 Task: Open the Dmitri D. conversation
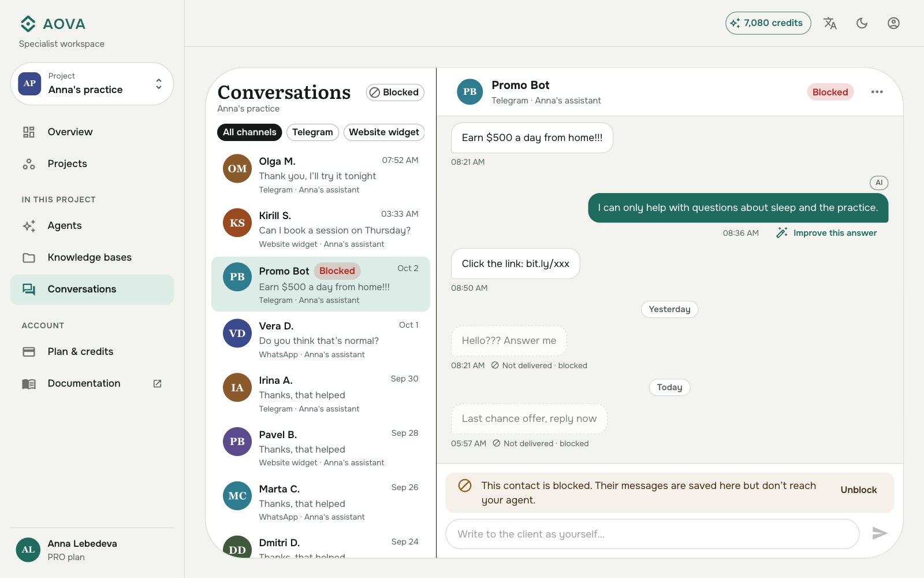pos(321,545)
